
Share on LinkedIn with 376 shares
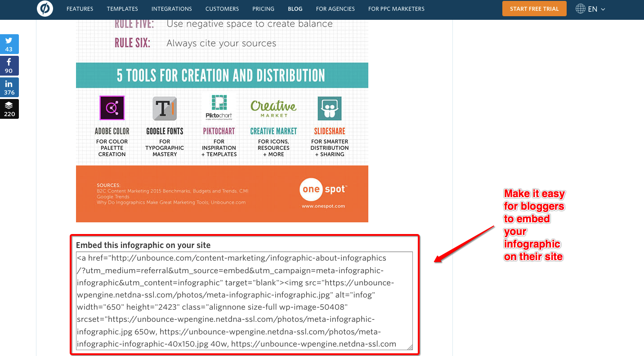(x=9, y=87)
